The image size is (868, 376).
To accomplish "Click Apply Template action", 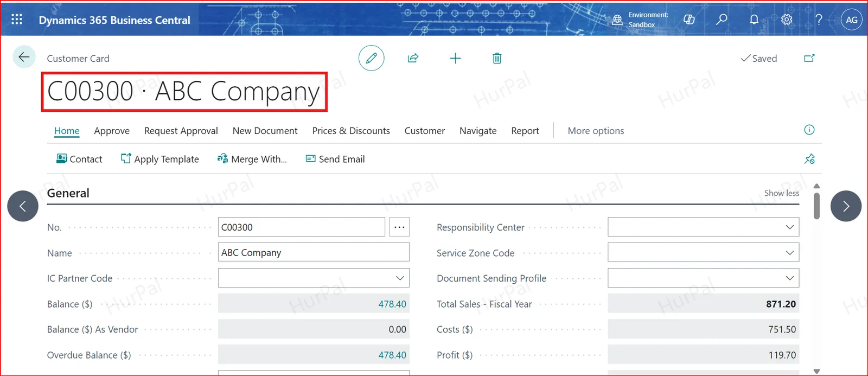I will tap(160, 159).
